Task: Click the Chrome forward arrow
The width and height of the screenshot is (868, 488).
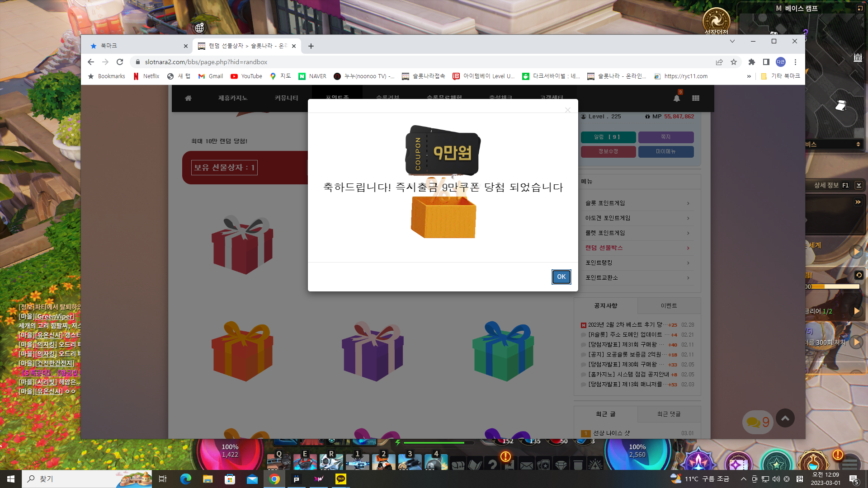Action: [x=105, y=62]
